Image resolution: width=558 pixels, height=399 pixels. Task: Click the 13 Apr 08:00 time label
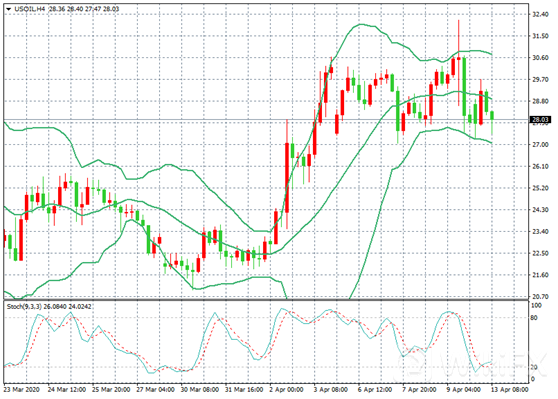510,390
